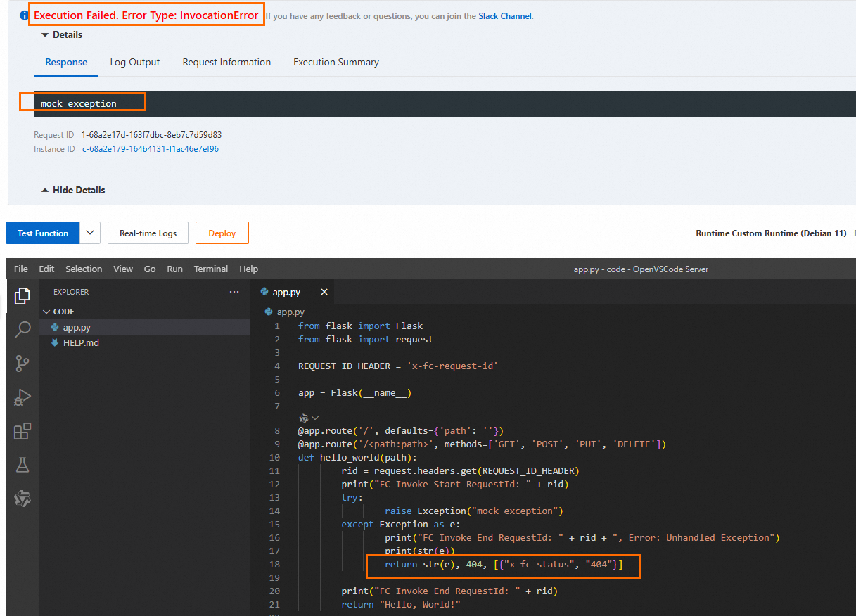856x616 pixels.
Task: Switch to the Log Output tab
Action: click(135, 62)
